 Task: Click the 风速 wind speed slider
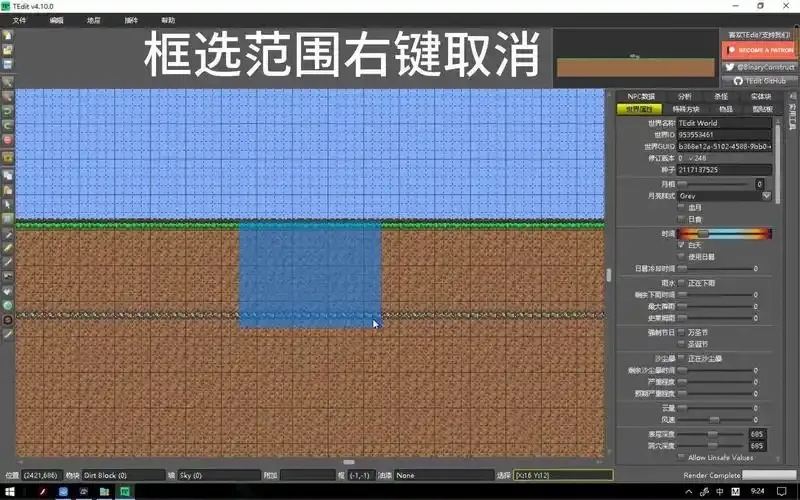715,420
